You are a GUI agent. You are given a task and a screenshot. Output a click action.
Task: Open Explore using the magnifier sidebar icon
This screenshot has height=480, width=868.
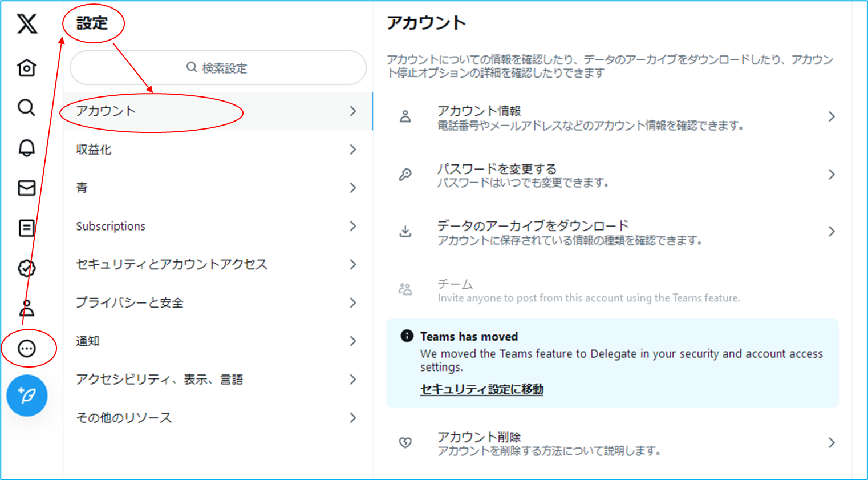pos(27,107)
